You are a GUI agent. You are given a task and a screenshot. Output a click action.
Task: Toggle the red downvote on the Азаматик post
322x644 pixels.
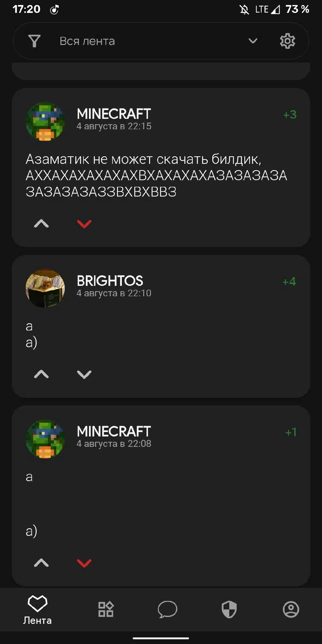[84, 224]
